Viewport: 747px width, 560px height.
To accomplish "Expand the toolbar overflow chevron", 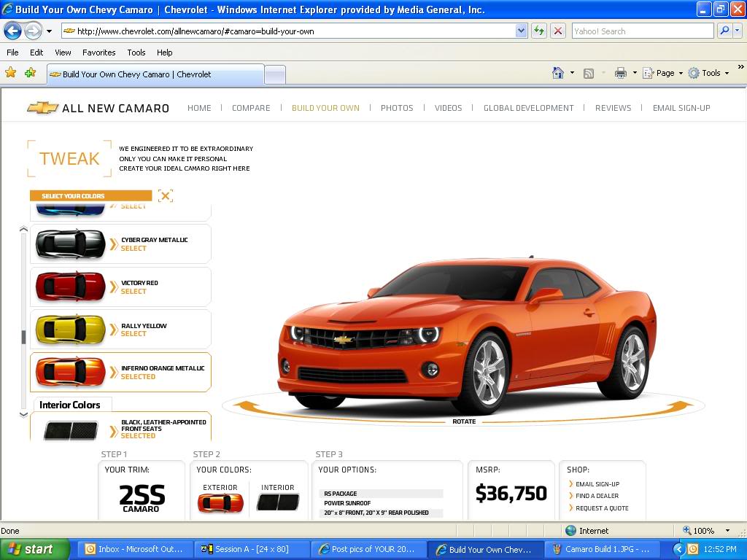I will (x=740, y=67).
